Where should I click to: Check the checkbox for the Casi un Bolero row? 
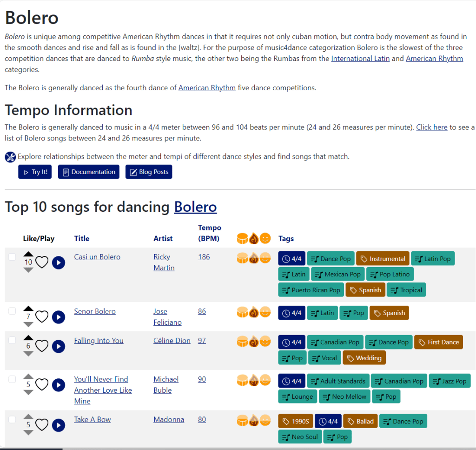pos(12,256)
